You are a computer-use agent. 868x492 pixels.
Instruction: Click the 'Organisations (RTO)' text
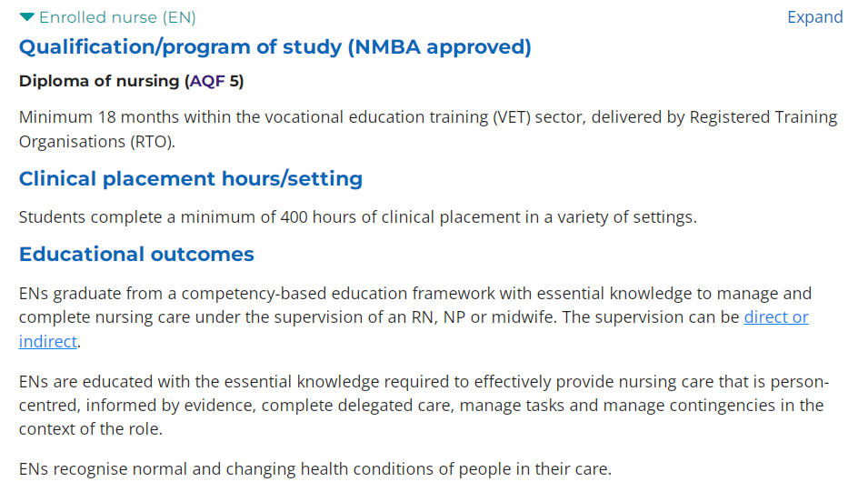coord(97,142)
